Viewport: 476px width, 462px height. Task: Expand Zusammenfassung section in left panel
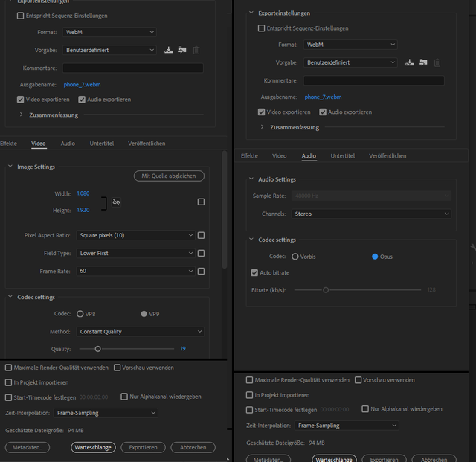pos(21,115)
